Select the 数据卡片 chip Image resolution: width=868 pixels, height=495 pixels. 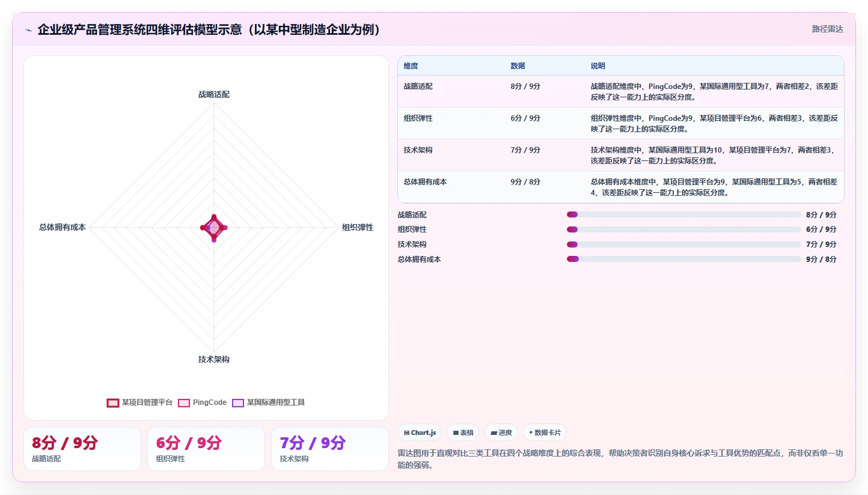click(545, 433)
